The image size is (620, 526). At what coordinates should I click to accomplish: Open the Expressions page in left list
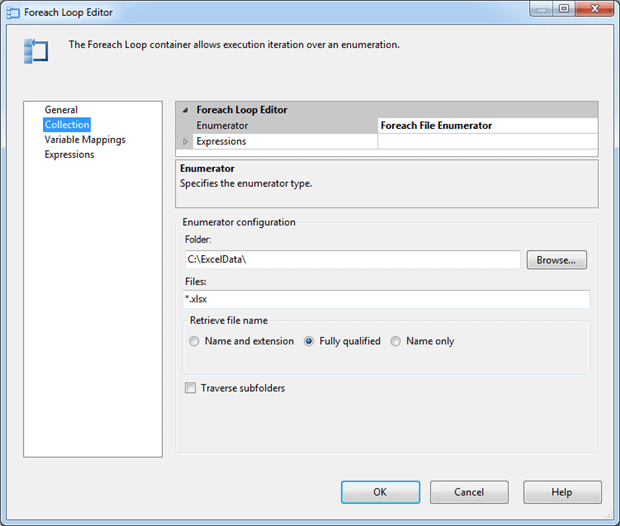69,155
